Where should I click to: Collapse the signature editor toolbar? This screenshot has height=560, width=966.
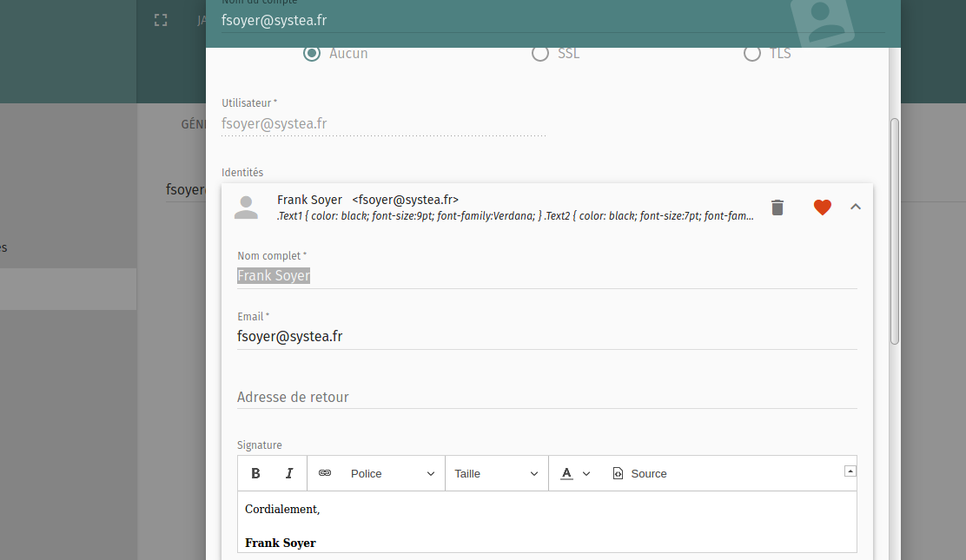click(850, 471)
